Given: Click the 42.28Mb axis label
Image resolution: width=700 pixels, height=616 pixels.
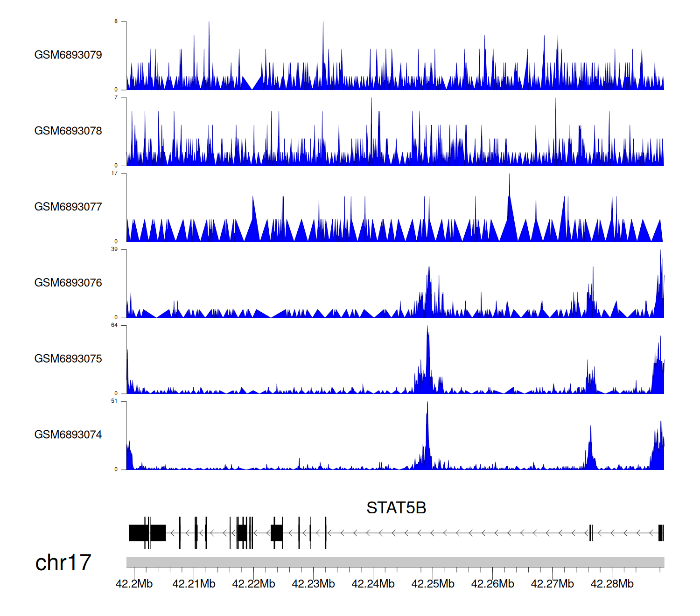Looking at the screenshot, I should pyautogui.click(x=612, y=584).
